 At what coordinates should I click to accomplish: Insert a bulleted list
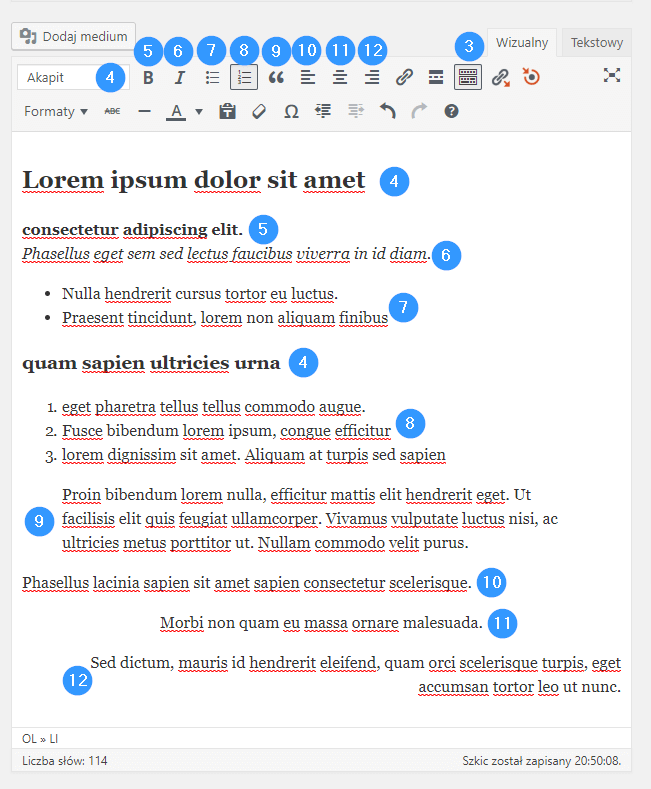[x=212, y=77]
